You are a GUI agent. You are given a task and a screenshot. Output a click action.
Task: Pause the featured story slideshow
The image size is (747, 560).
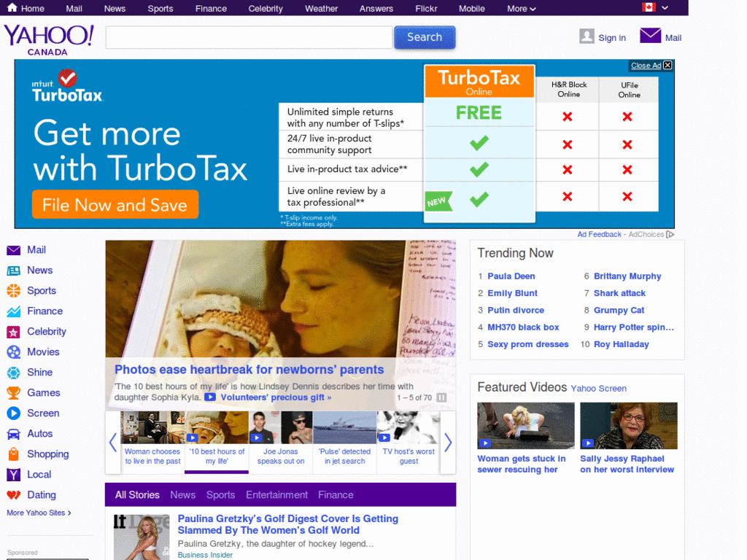pos(441,397)
